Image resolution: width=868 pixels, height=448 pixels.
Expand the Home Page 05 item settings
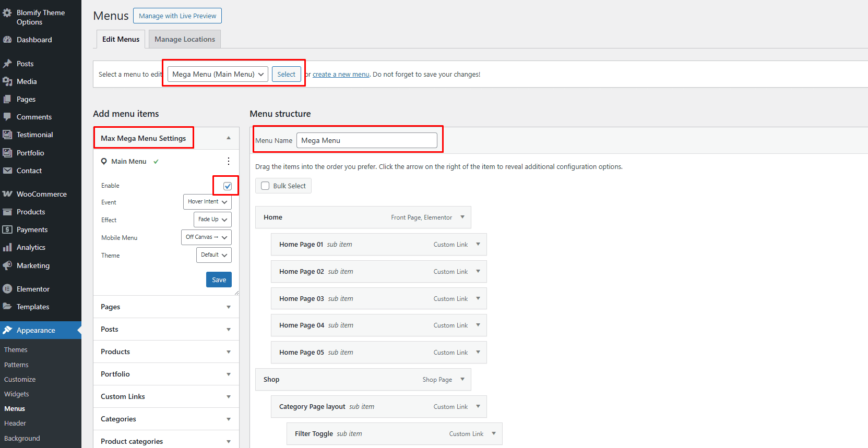click(478, 352)
